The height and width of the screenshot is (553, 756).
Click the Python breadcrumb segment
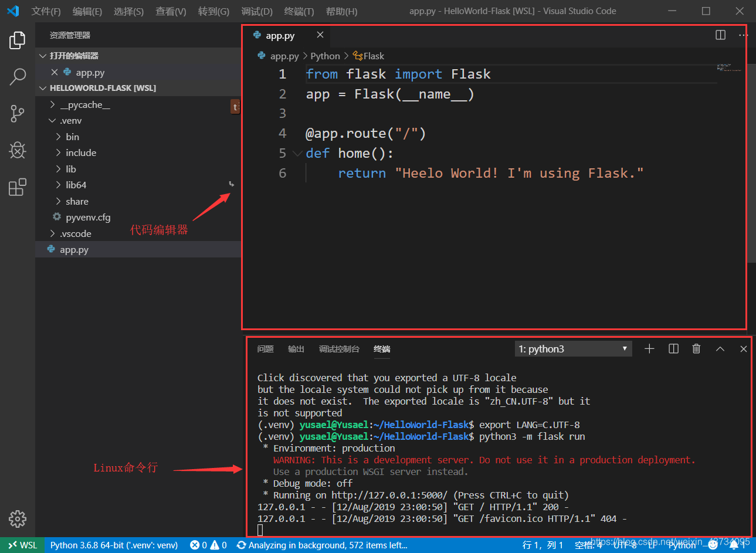point(325,56)
